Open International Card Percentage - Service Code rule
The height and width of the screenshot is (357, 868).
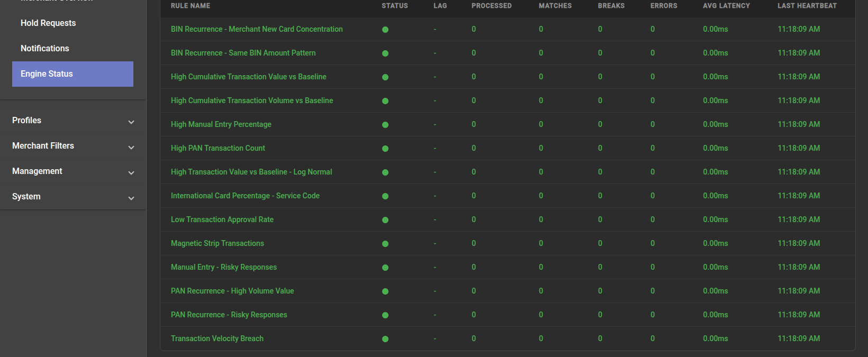245,196
